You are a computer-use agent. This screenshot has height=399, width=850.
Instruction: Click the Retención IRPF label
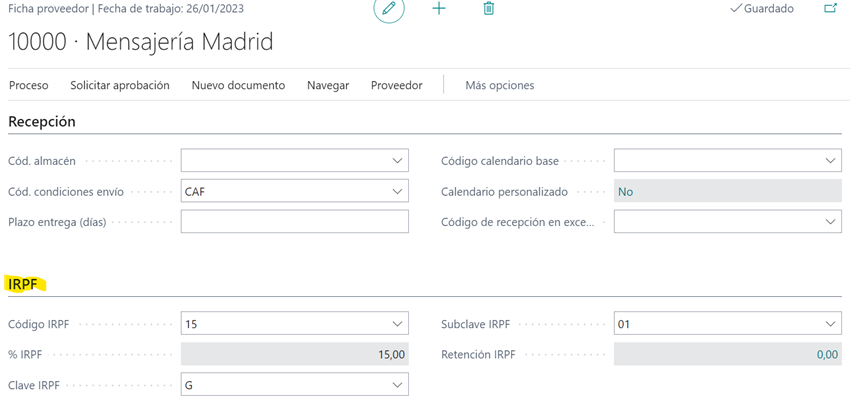pos(478,355)
